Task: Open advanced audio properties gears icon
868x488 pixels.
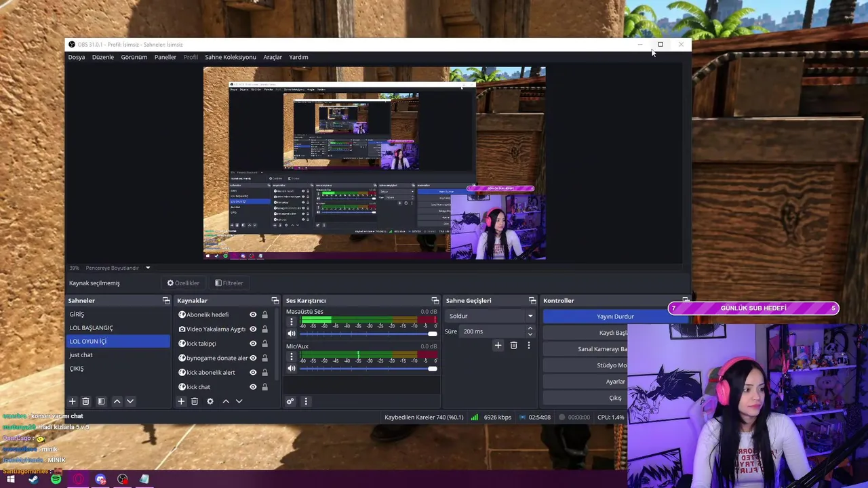Action: (290, 401)
